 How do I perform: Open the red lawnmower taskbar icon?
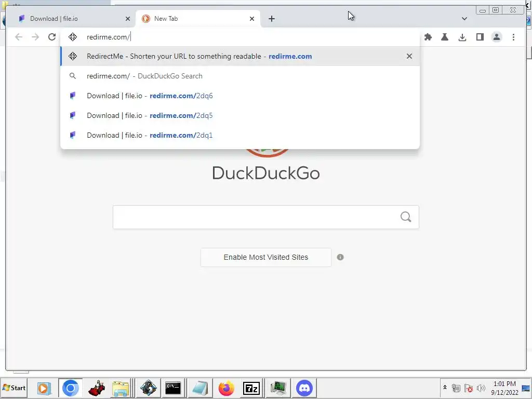coord(97,388)
